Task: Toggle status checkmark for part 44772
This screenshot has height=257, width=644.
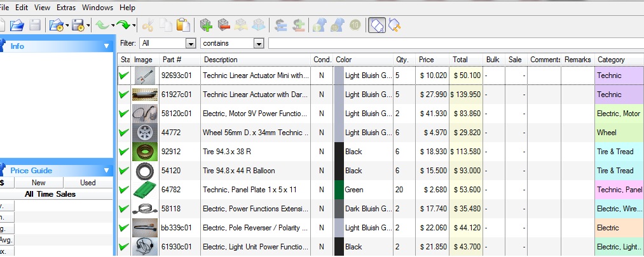Action: (123, 133)
